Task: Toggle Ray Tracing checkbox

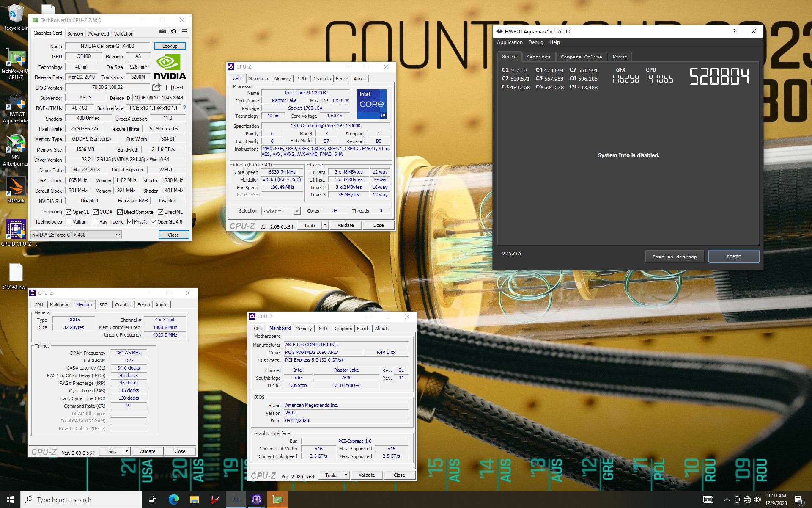Action: (x=96, y=222)
